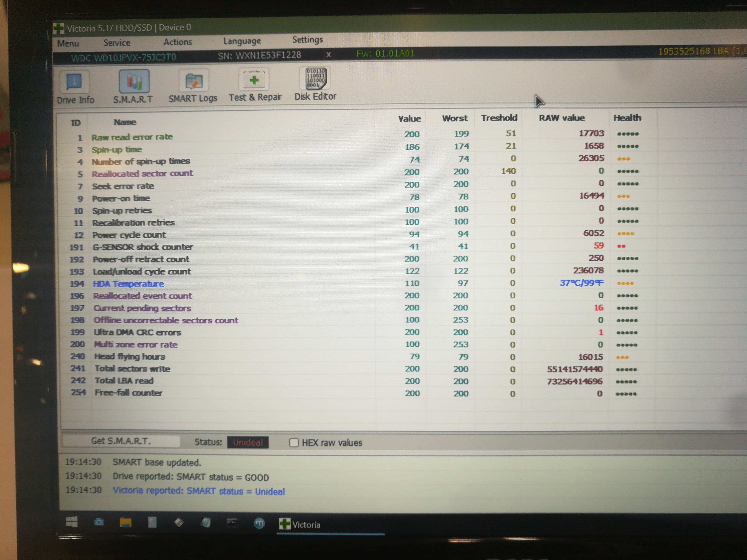Close the drive tab with X
The height and width of the screenshot is (560, 747).
pos(328,55)
